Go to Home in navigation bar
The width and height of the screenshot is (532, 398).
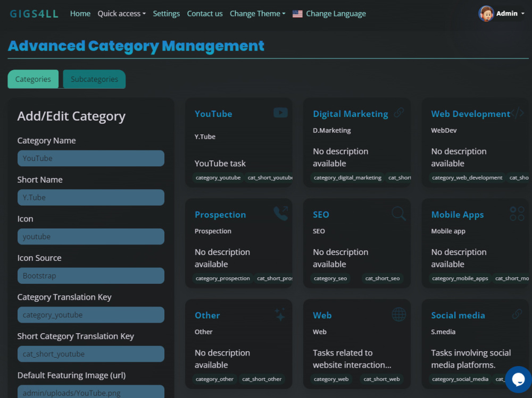(80, 14)
